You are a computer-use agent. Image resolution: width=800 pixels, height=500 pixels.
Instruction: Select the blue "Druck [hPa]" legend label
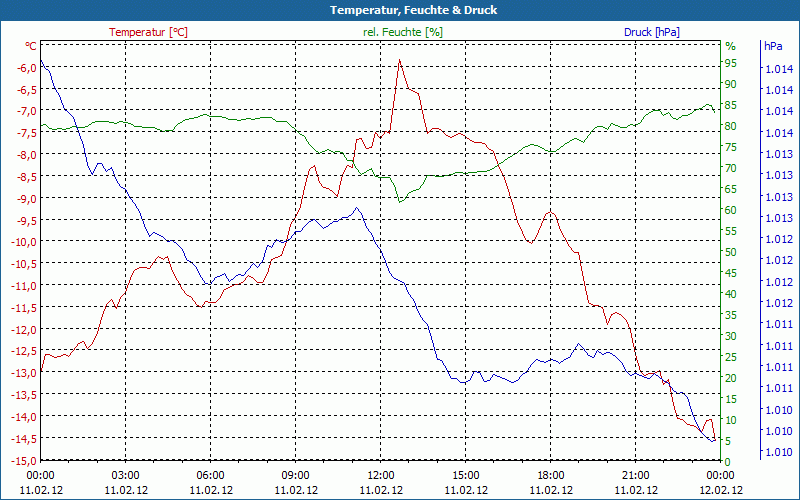point(652,32)
